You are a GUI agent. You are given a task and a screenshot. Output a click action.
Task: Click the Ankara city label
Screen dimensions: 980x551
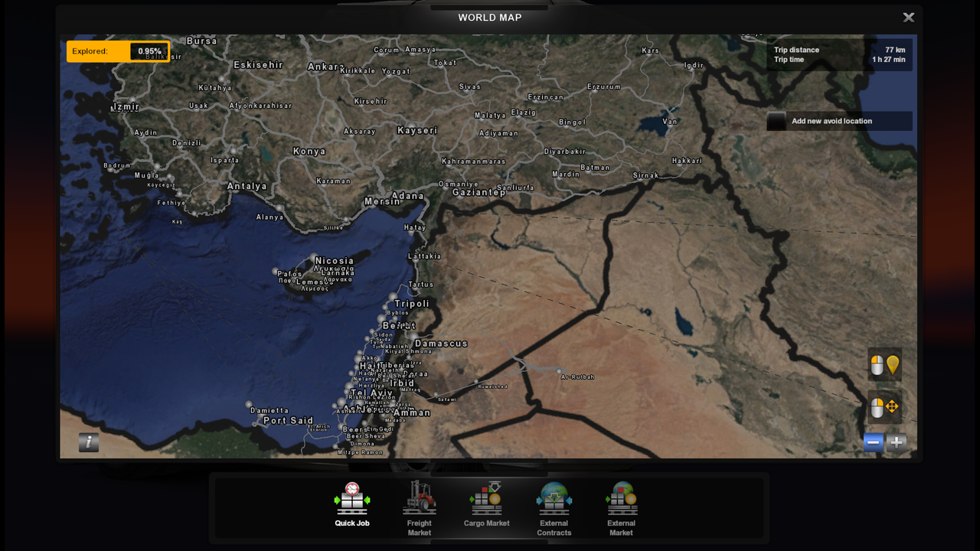(325, 67)
